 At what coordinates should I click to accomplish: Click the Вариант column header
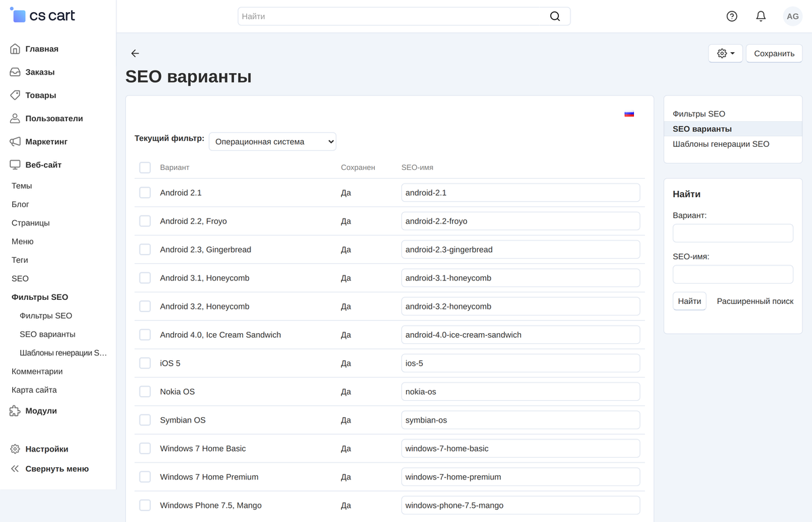[x=175, y=167]
